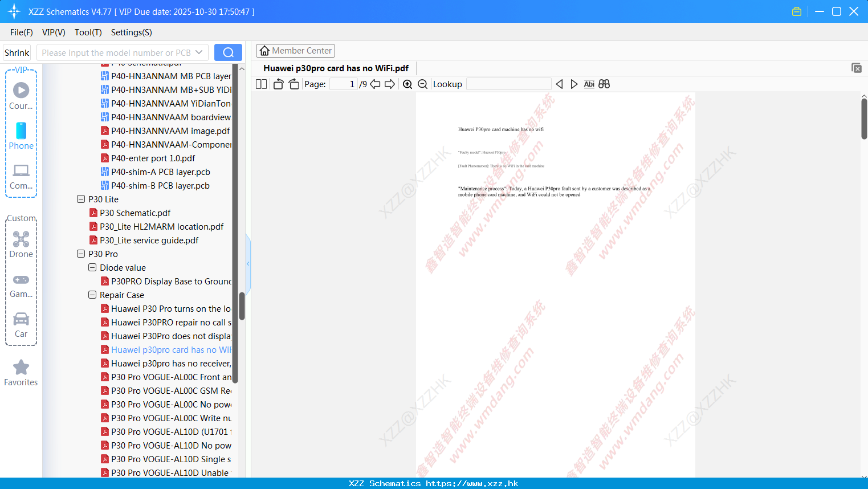The height and width of the screenshot is (489, 868).
Task: Open 'P30 Pro VOGUE-AL00C GSM' file
Action: pos(166,391)
